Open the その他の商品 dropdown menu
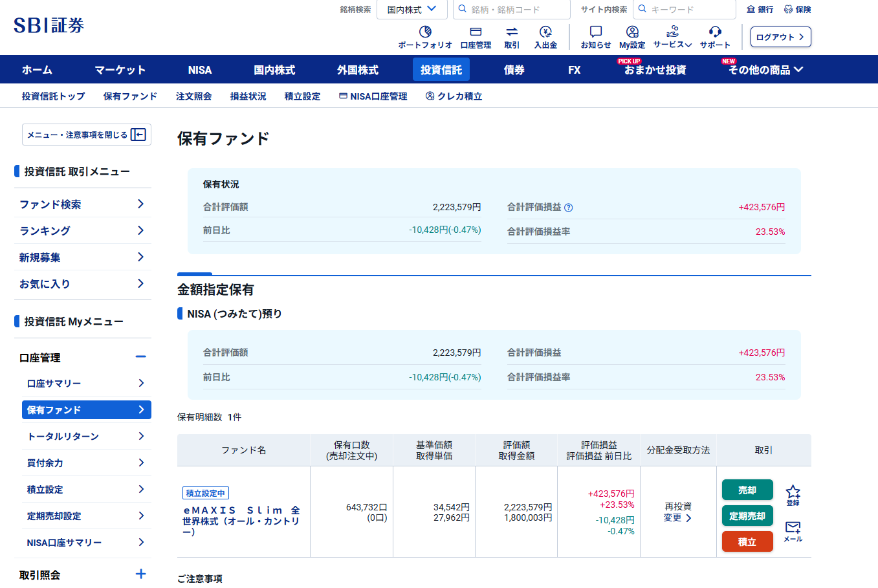This screenshot has height=588, width=878. (x=765, y=70)
